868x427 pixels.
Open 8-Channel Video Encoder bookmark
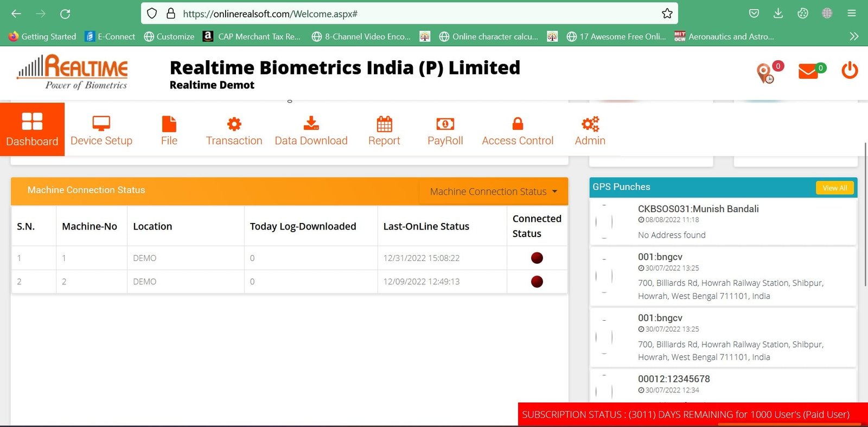(361, 36)
